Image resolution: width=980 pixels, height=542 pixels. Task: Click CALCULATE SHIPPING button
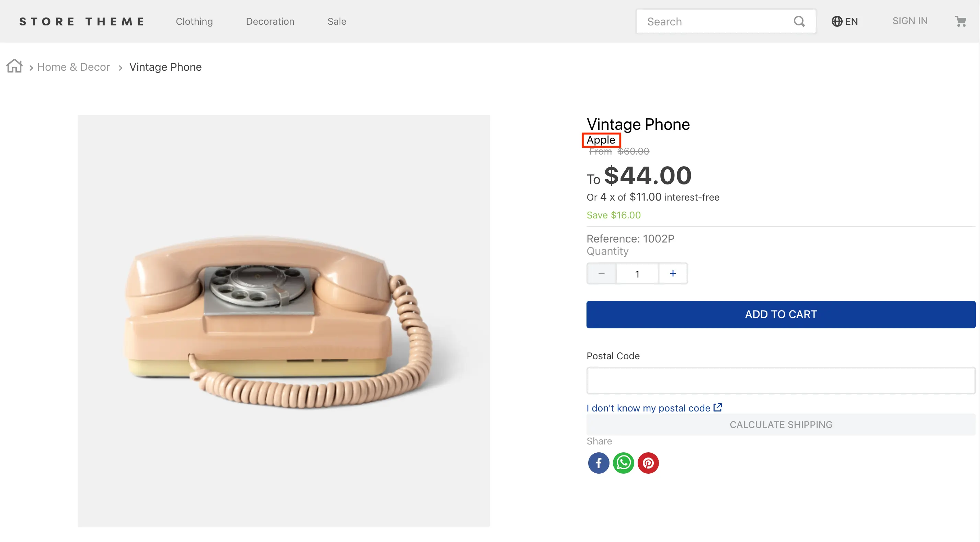780,425
